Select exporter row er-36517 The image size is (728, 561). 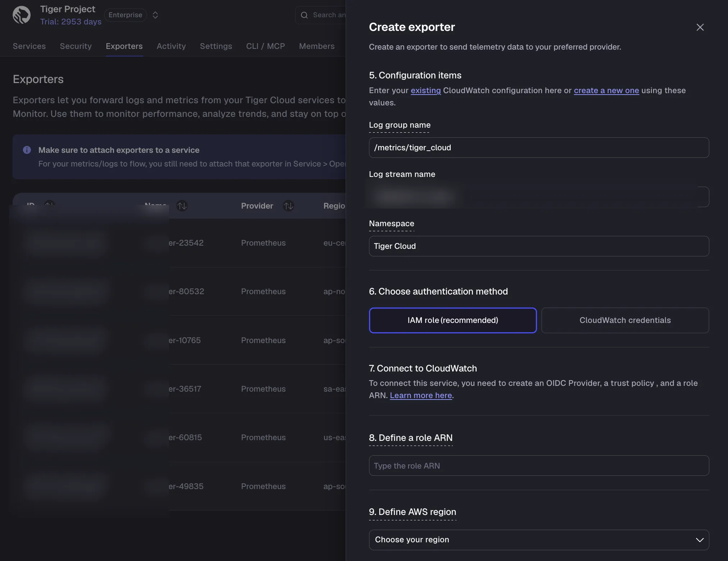179,389
